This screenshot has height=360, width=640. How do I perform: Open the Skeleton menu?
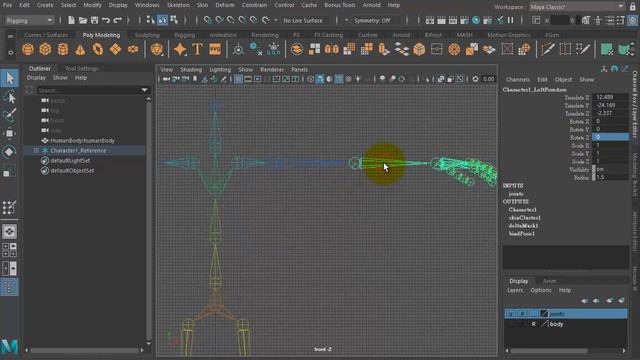click(178, 5)
